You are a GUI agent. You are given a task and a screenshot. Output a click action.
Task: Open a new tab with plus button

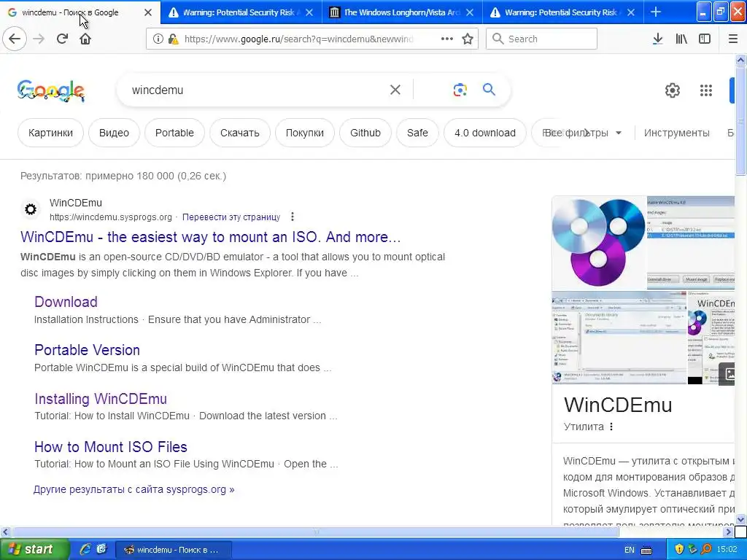[656, 12]
